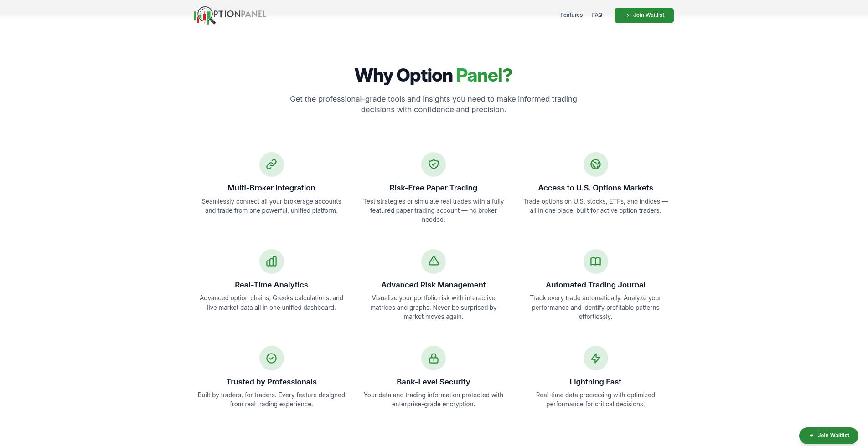Click the globe icon for U.S. Options Markets
The image size is (868, 446).
(x=595, y=164)
